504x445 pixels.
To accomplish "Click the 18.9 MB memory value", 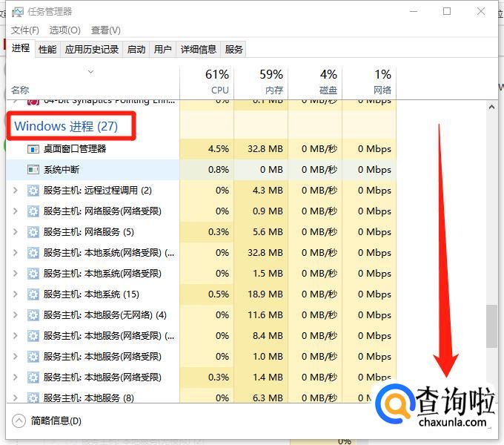I will pos(265,294).
